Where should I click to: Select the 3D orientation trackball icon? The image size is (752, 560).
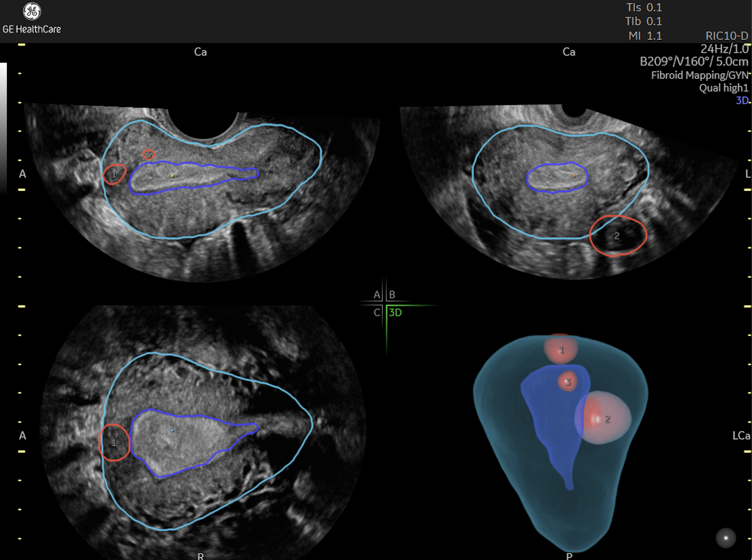pyautogui.click(x=725, y=538)
